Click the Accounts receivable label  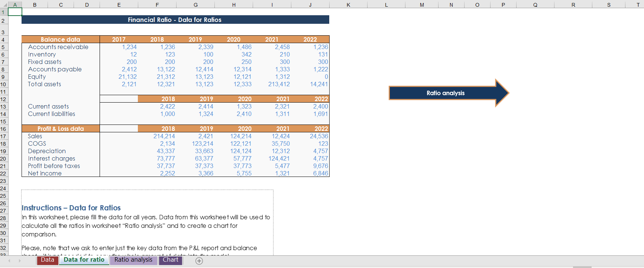click(58, 47)
